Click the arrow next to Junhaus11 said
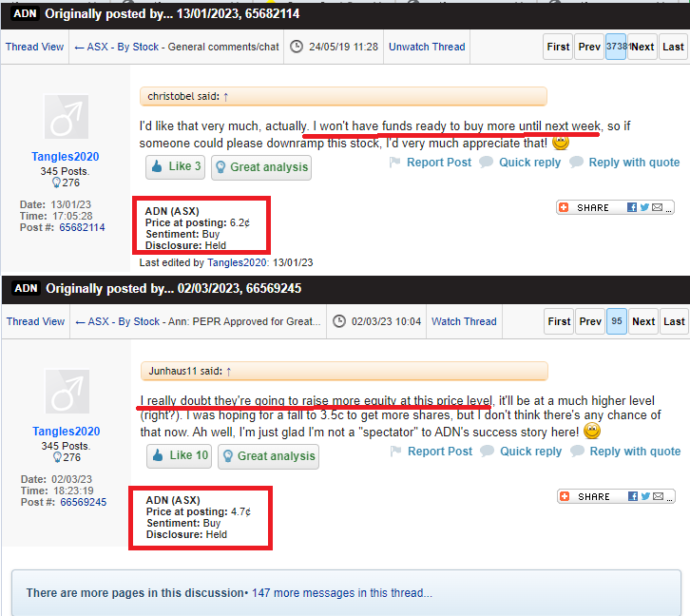Image resolution: width=690 pixels, height=616 pixels. point(228,372)
